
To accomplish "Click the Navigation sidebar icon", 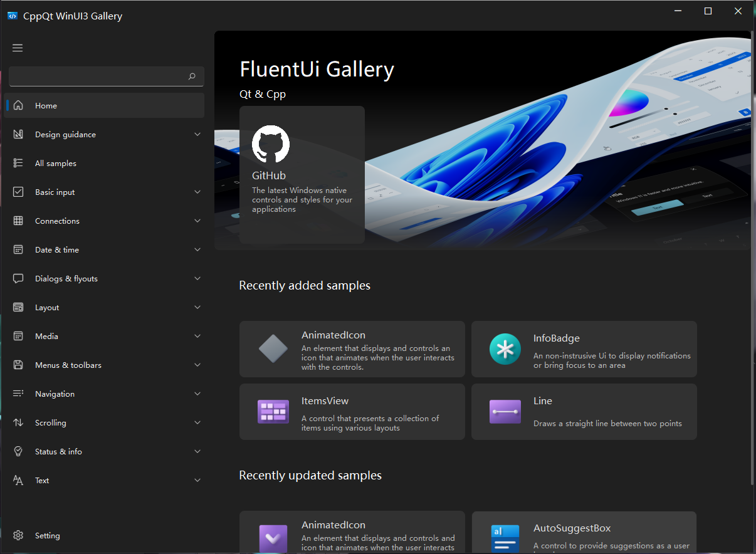I will tap(18, 394).
